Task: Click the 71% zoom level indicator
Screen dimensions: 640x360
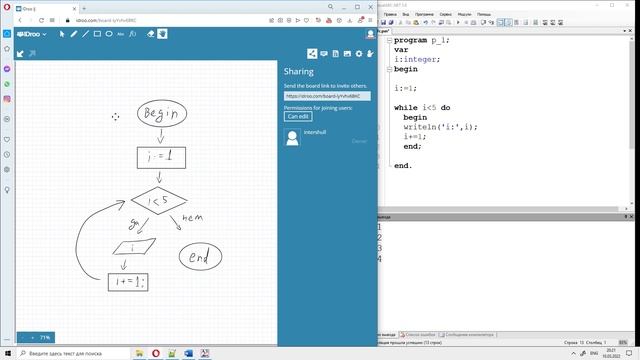Action: click(45, 338)
